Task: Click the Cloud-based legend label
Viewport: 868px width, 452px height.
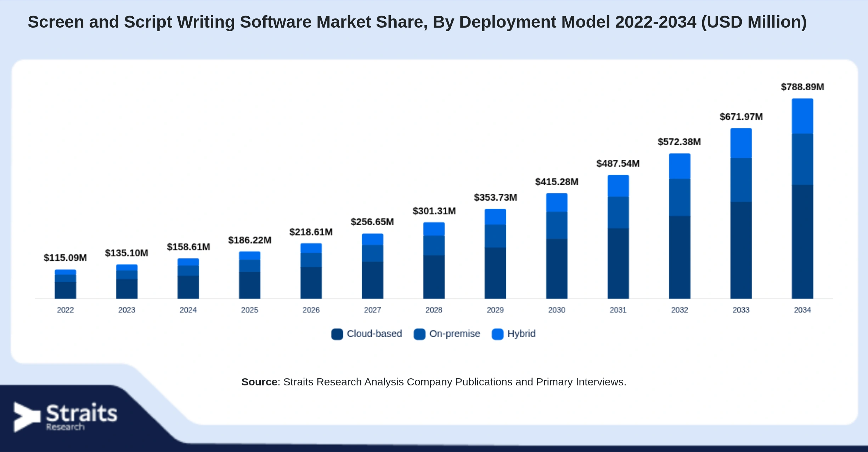Action: pos(374,334)
